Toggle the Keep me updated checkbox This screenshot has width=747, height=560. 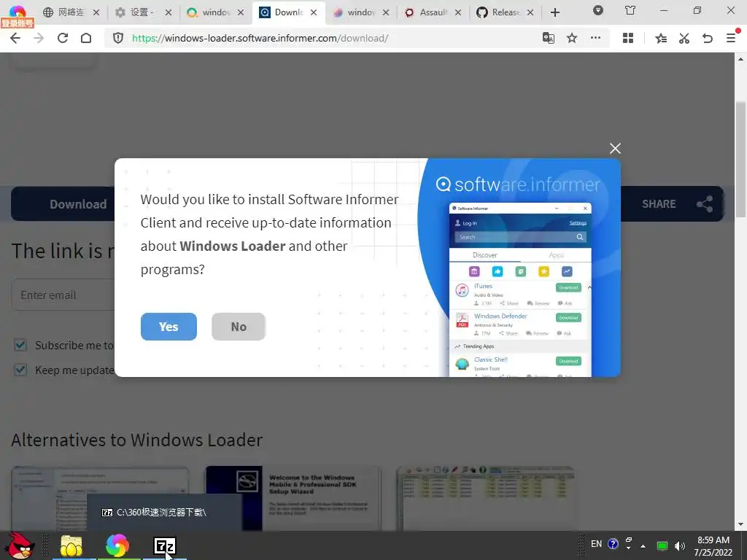coord(20,370)
